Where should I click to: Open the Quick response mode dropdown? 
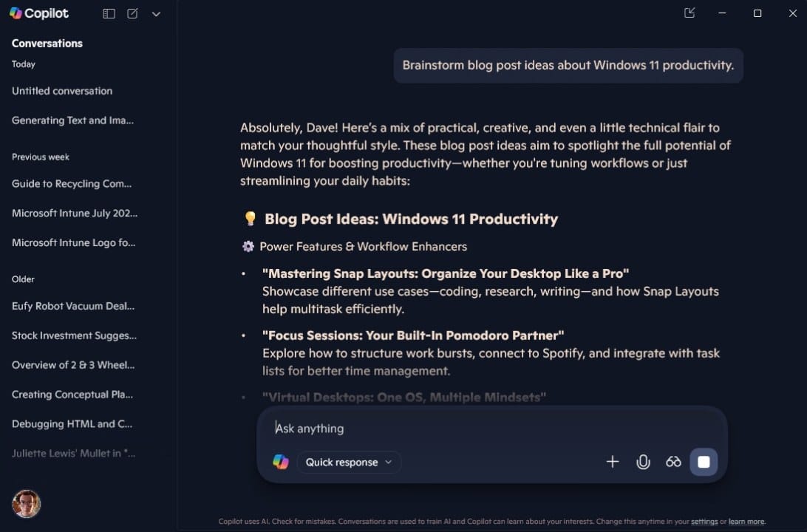pos(348,462)
